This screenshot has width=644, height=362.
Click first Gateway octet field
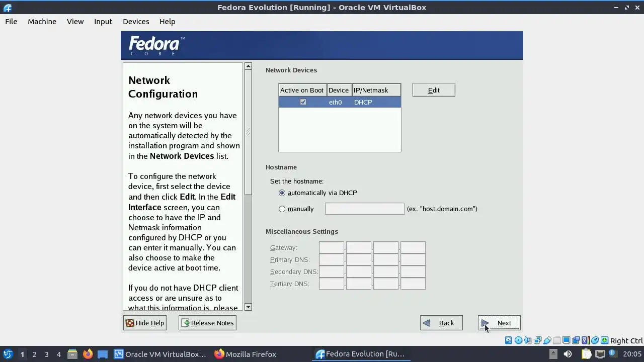(332, 247)
